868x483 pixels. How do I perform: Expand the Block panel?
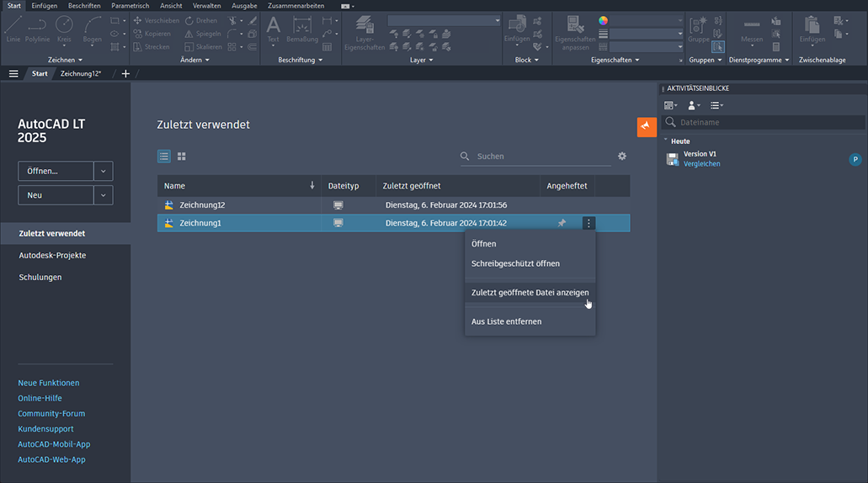pyautogui.click(x=526, y=60)
